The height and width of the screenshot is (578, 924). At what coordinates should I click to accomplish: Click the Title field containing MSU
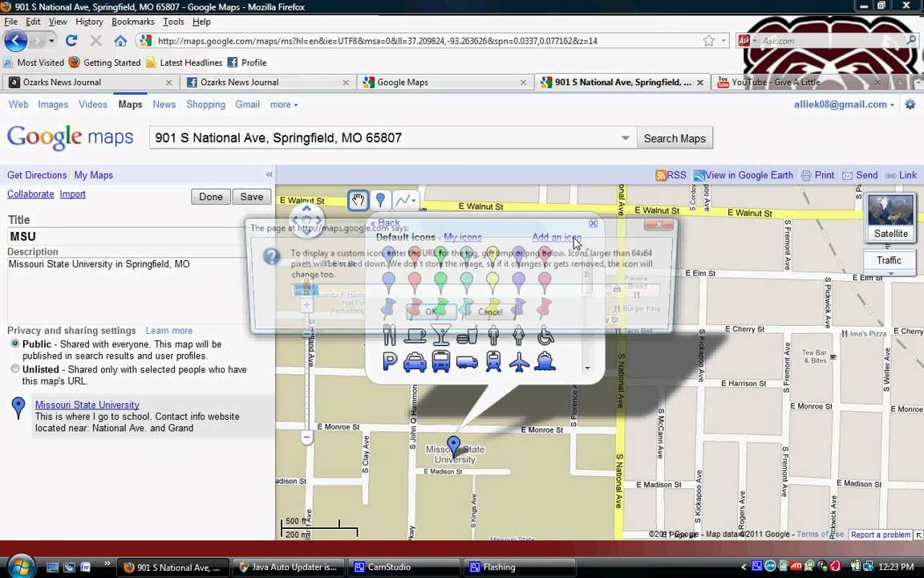[127, 237]
